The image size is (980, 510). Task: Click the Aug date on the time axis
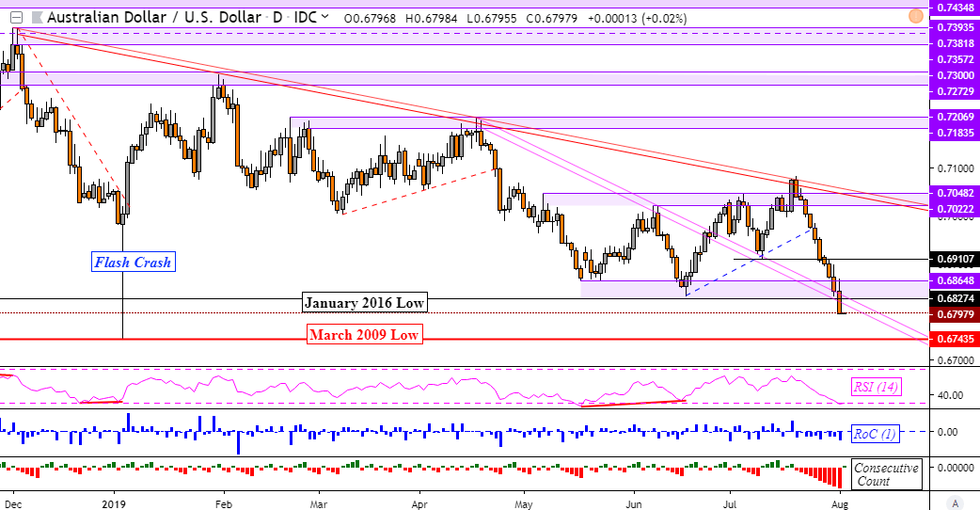pos(840,503)
